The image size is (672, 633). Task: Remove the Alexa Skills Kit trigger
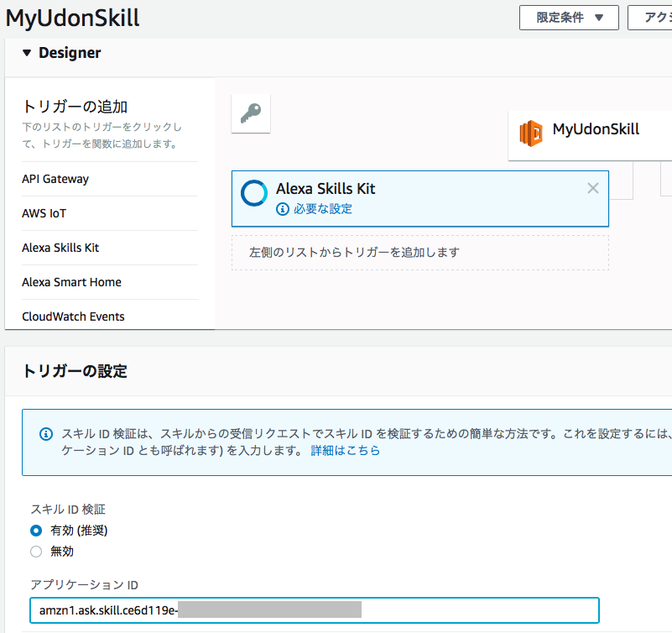pos(592,188)
